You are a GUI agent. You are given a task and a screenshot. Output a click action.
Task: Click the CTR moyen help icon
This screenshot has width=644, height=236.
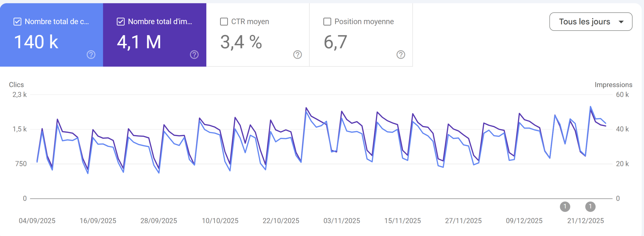(x=297, y=54)
